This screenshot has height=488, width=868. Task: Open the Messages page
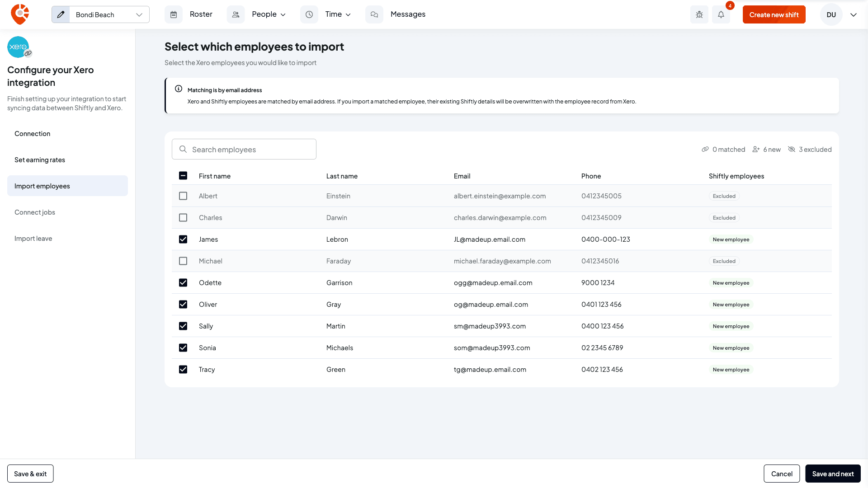click(408, 14)
